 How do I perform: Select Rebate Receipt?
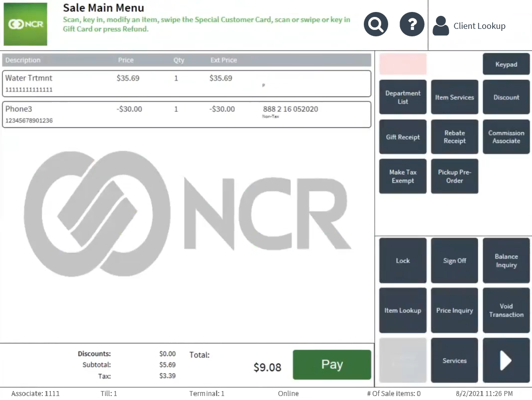pos(455,137)
